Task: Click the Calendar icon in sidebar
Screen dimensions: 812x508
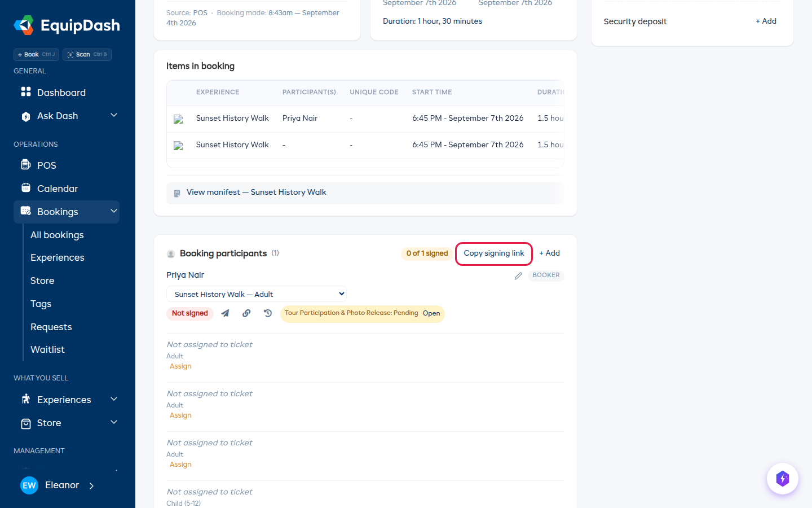Action: 26,188
